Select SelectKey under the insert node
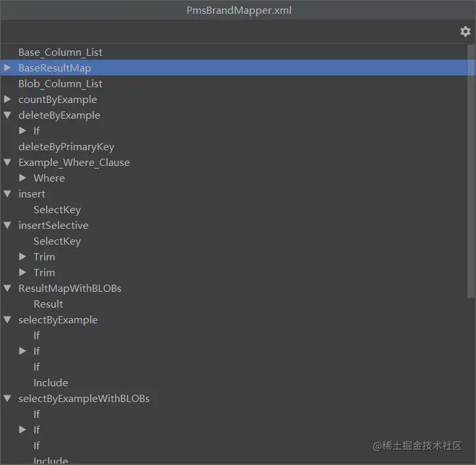The width and height of the screenshot is (476, 465). pos(57,210)
